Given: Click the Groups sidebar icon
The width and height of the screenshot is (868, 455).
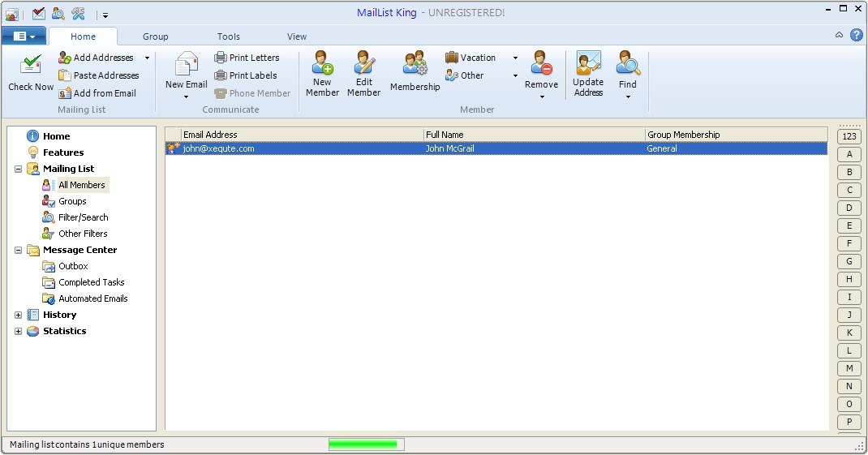Looking at the screenshot, I should pyautogui.click(x=48, y=201).
